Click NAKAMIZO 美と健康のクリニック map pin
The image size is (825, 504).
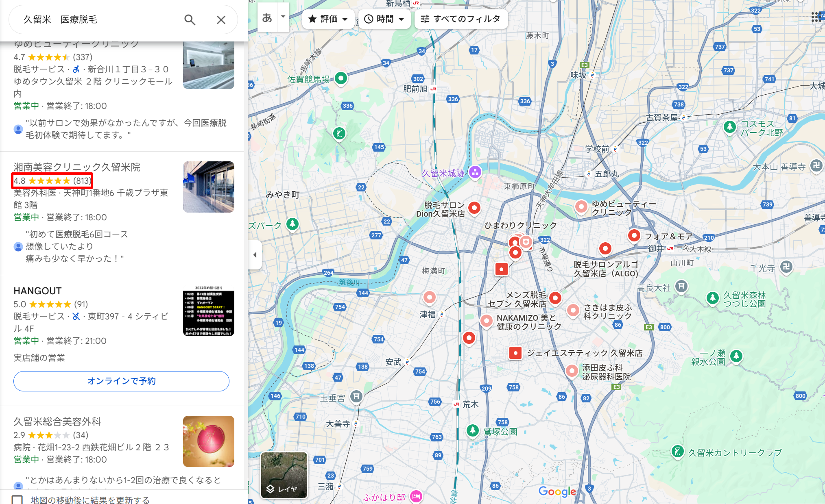[487, 321]
